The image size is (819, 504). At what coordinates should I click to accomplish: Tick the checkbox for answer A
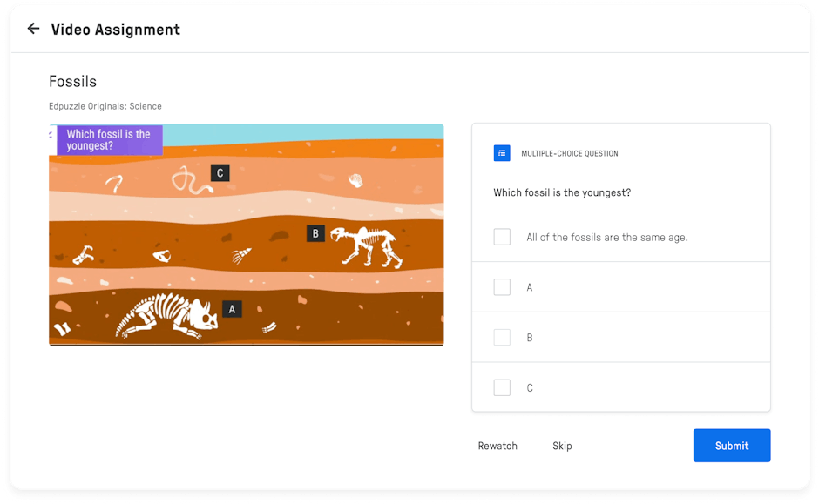[x=502, y=287]
